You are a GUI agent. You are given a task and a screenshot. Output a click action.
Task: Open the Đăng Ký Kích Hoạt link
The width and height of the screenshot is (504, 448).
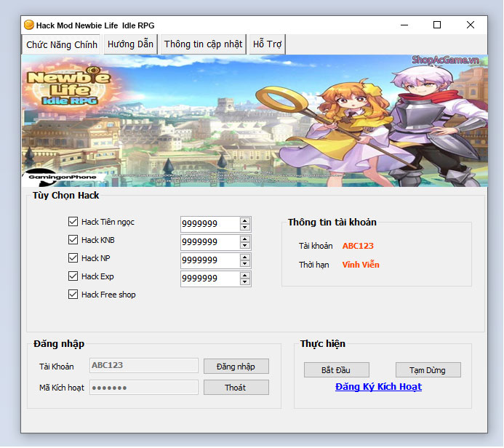pyautogui.click(x=378, y=387)
